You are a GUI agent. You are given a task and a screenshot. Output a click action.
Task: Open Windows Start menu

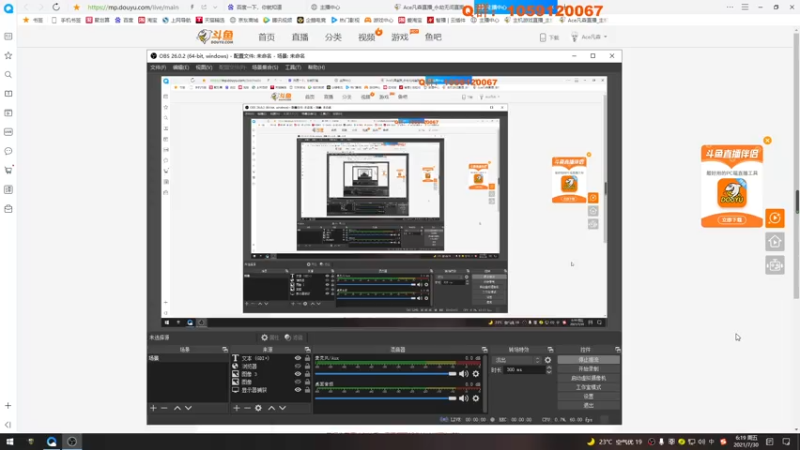10,442
